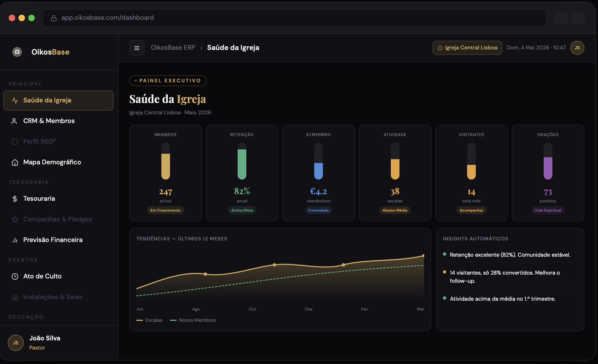Screen dimensions: 598x364
Task: Click the Acima Meta status badge
Action: pyautogui.click(x=242, y=210)
